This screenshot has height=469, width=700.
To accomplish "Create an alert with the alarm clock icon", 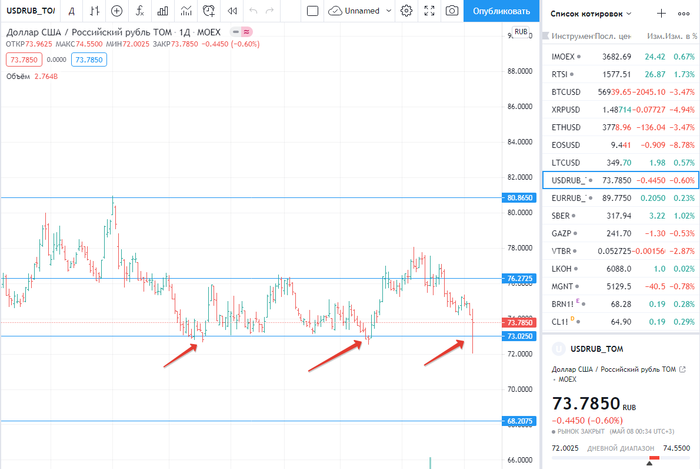I will pyautogui.click(x=208, y=11).
